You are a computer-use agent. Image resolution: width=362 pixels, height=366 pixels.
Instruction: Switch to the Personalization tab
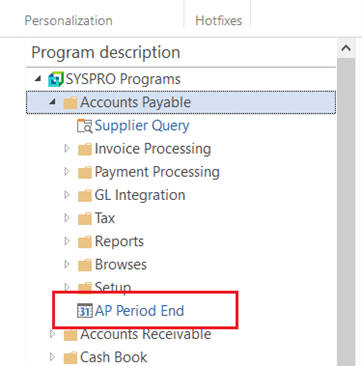(x=69, y=20)
